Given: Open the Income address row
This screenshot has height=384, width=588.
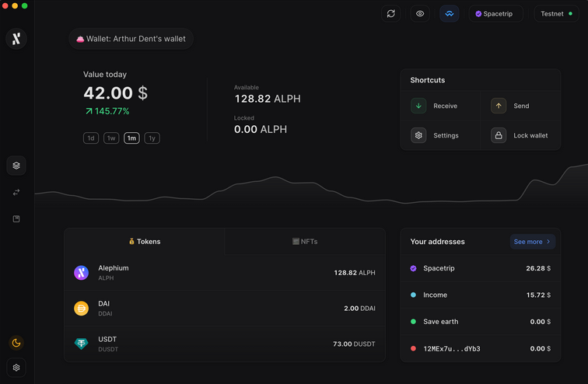Looking at the screenshot, I should tap(481, 295).
